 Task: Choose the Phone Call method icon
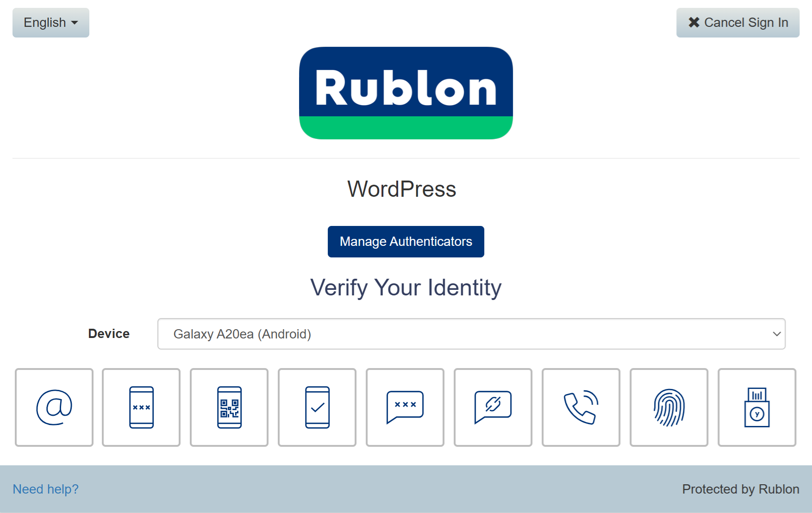click(x=581, y=407)
